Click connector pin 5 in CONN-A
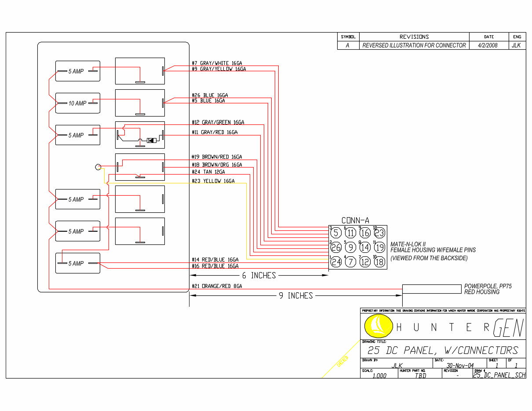This screenshot has width=532, height=411. click(336, 233)
